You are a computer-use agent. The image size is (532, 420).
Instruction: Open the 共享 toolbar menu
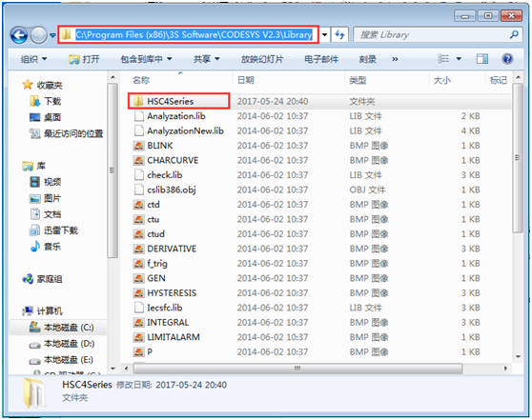[206, 59]
